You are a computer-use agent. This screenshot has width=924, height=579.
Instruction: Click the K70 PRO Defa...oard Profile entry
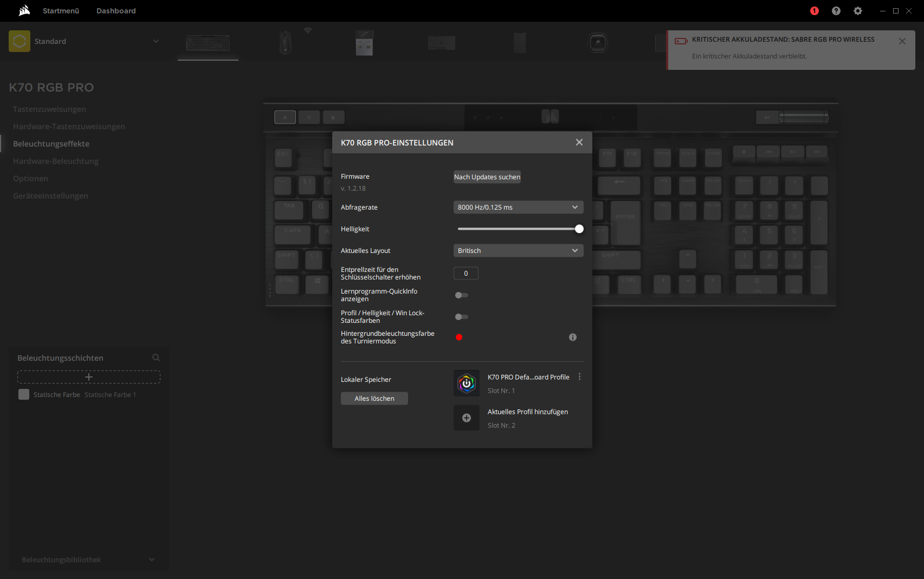(528, 377)
